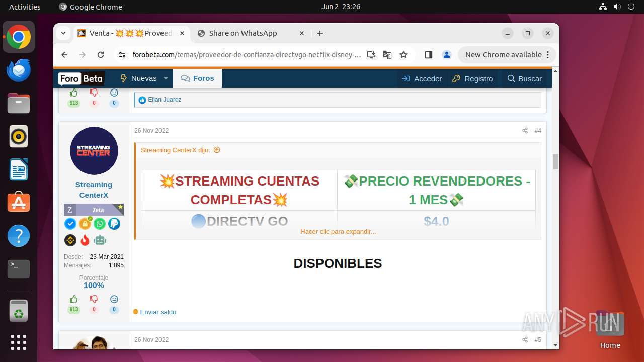Viewport: 644px width, 362px height.
Task: Click the page vertical scrollbar thumb
Action: 555,162
